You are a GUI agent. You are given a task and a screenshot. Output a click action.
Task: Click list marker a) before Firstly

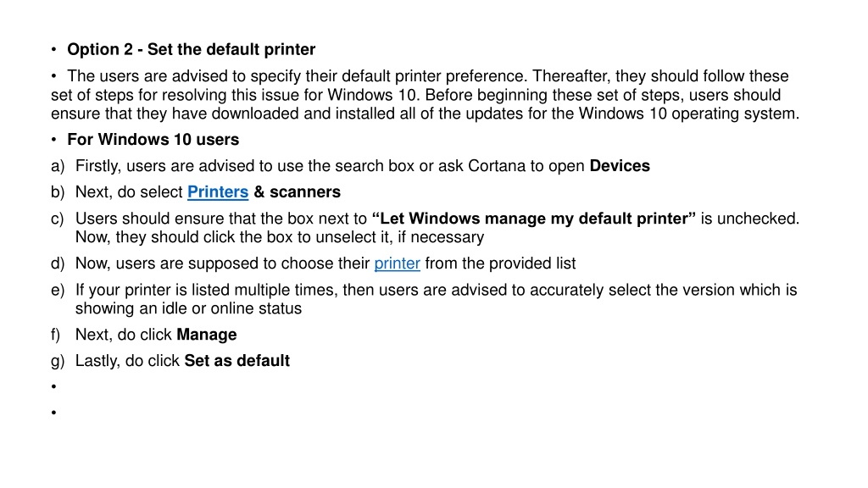(58, 166)
